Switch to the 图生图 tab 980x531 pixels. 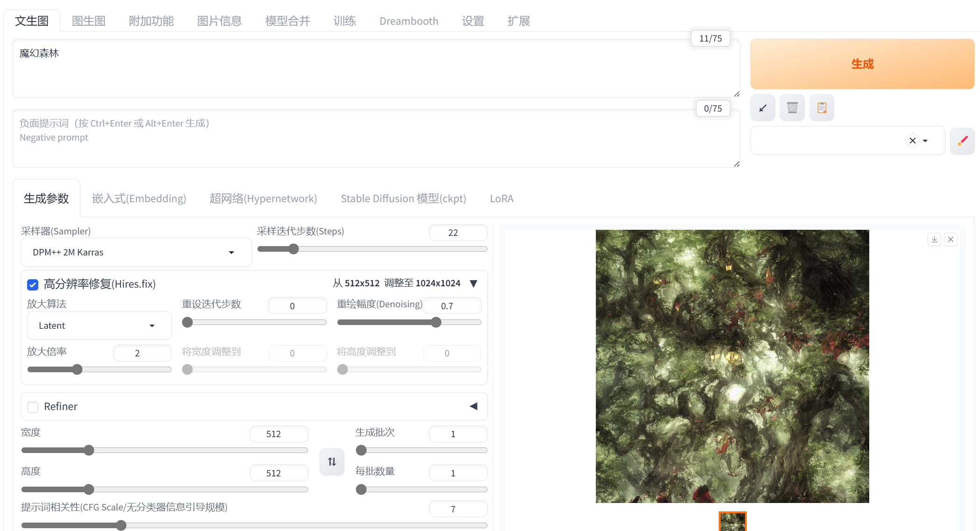tap(89, 21)
